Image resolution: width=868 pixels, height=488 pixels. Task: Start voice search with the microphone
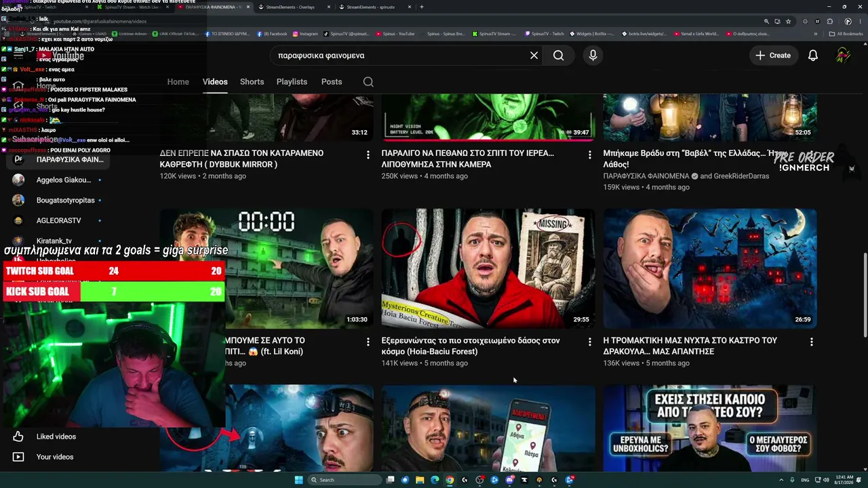(x=593, y=56)
